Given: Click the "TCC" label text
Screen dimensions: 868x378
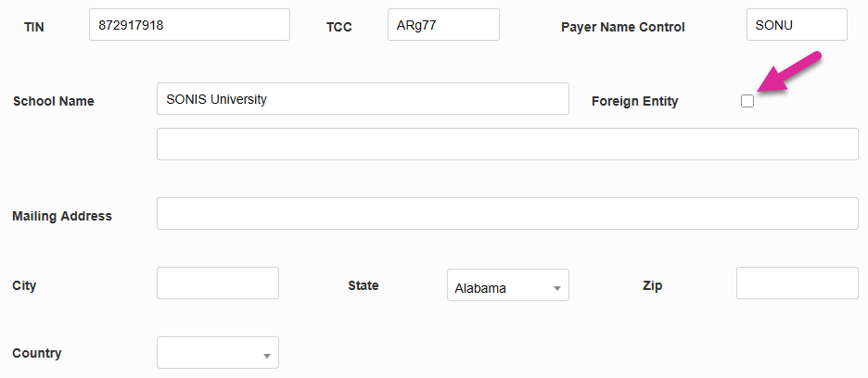Looking at the screenshot, I should [x=339, y=27].
